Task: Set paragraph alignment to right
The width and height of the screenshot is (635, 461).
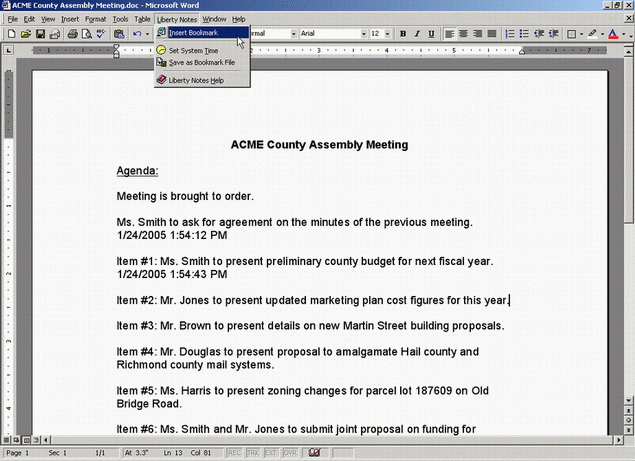Action: (x=478, y=34)
